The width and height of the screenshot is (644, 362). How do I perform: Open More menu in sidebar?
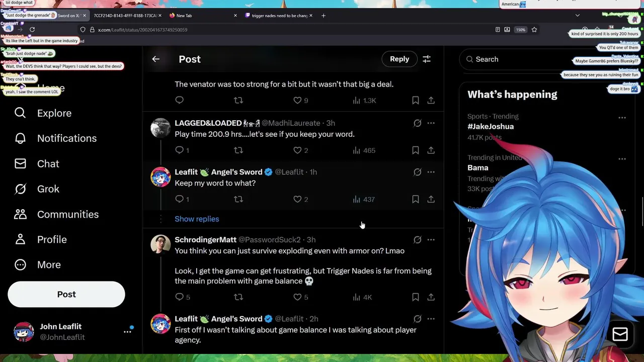coord(37,264)
